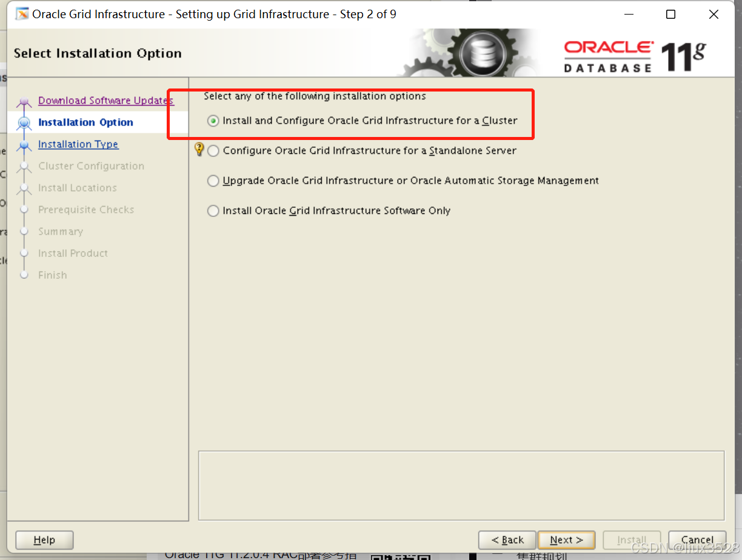Click the hint key icon beside Standalone Server

[x=199, y=149]
